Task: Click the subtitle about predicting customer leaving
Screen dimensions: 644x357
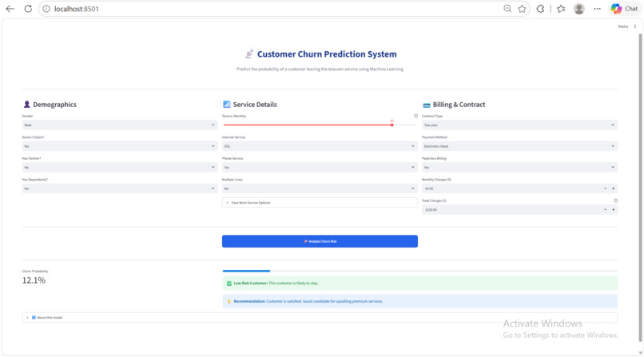Action: (x=320, y=69)
